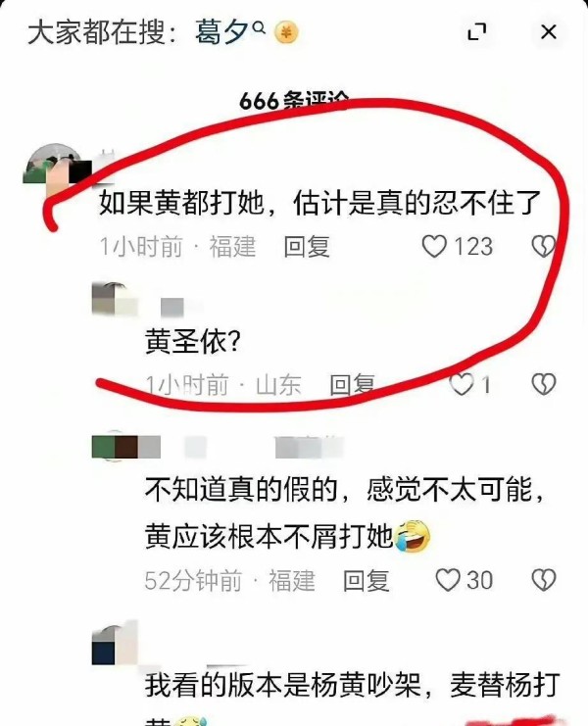Reply to the 山东 comment

pos(353,385)
